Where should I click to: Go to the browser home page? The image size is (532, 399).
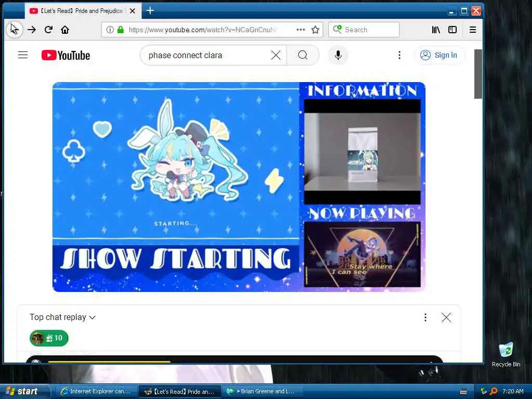(x=65, y=30)
